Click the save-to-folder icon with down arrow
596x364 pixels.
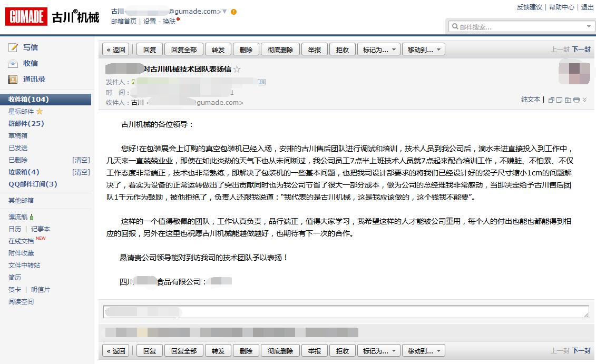click(568, 100)
